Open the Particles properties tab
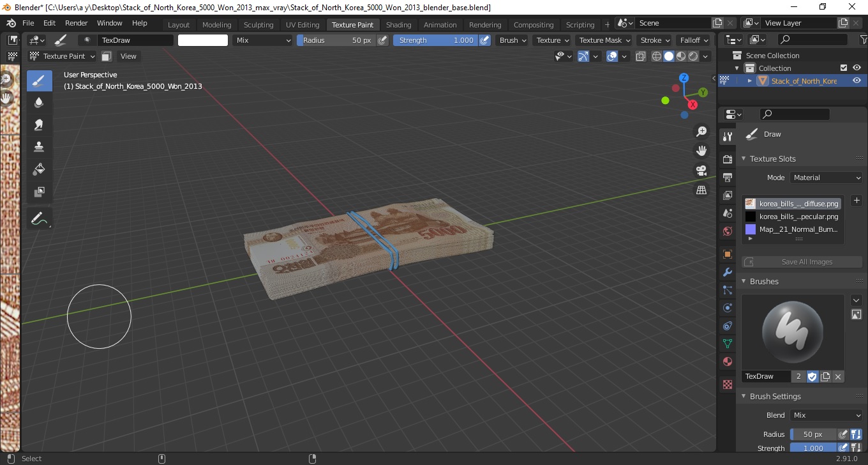 [x=727, y=290]
